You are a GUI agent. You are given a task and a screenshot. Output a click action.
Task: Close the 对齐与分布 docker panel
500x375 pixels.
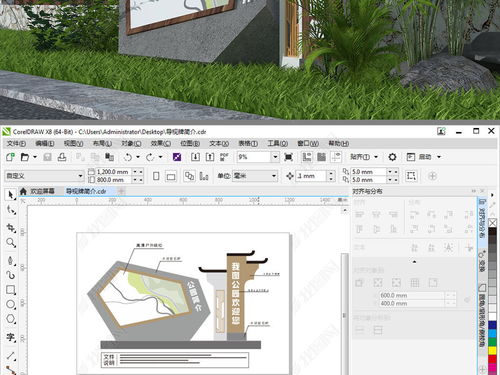[x=482, y=191]
